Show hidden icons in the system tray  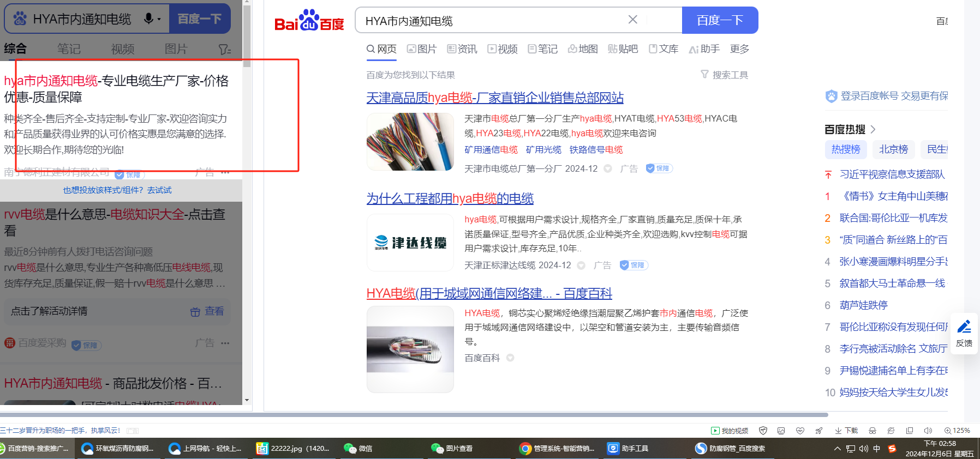click(x=837, y=449)
